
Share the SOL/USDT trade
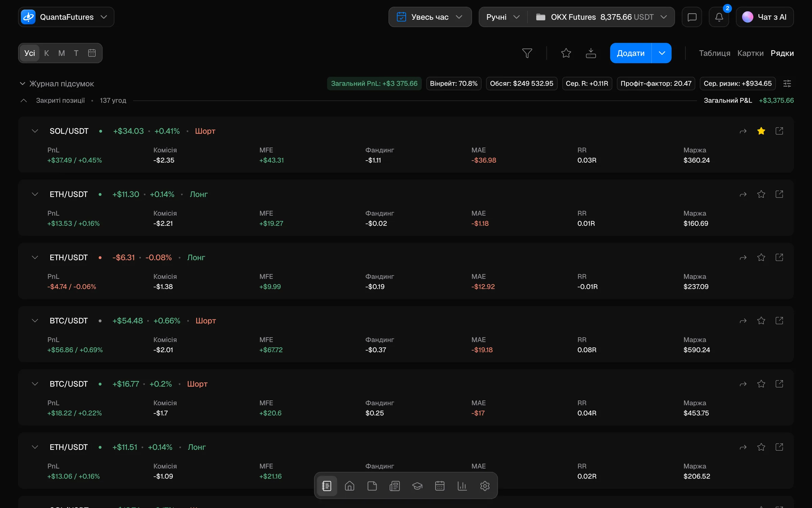click(x=743, y=131)
